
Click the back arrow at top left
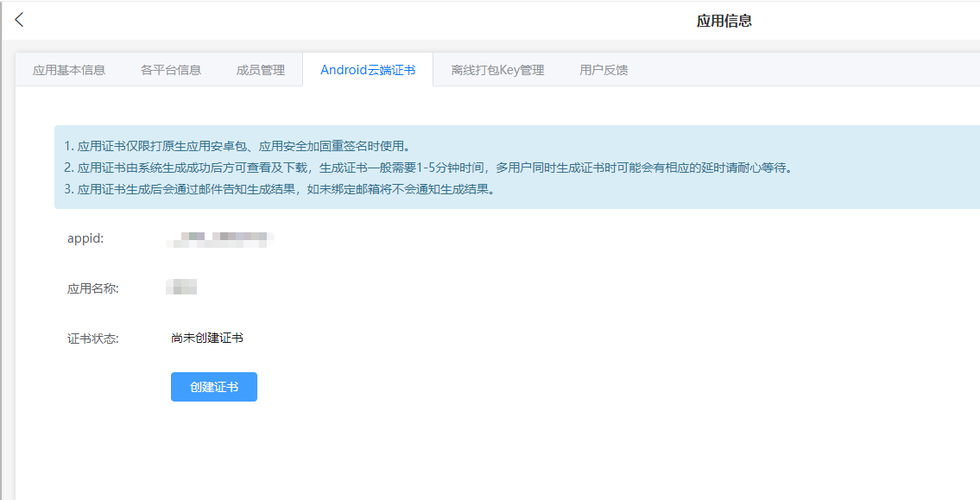point(19,19)
